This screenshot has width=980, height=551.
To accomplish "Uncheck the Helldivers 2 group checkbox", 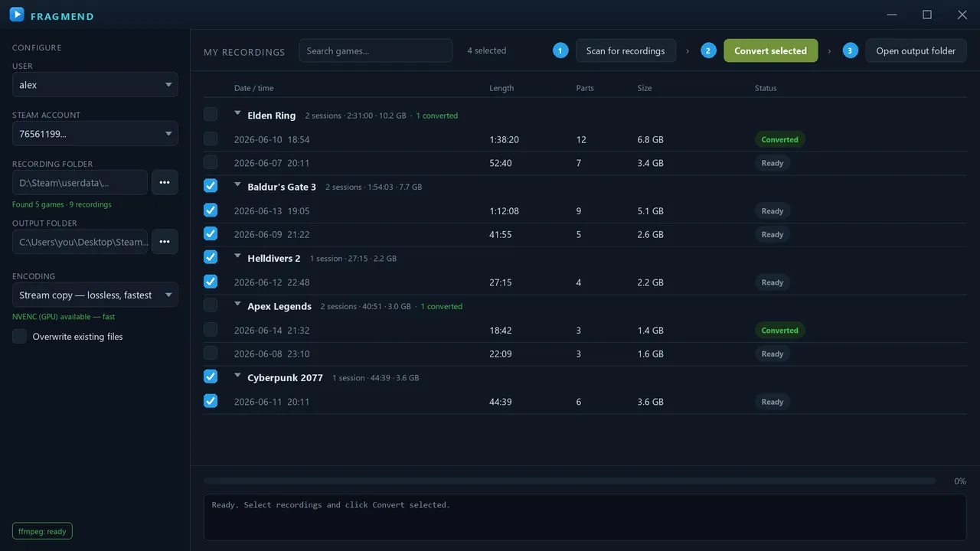I will (x=211, y=256).
